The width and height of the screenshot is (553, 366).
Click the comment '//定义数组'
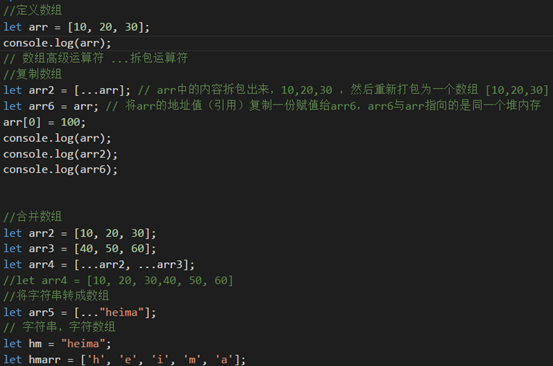coord(32,11)
